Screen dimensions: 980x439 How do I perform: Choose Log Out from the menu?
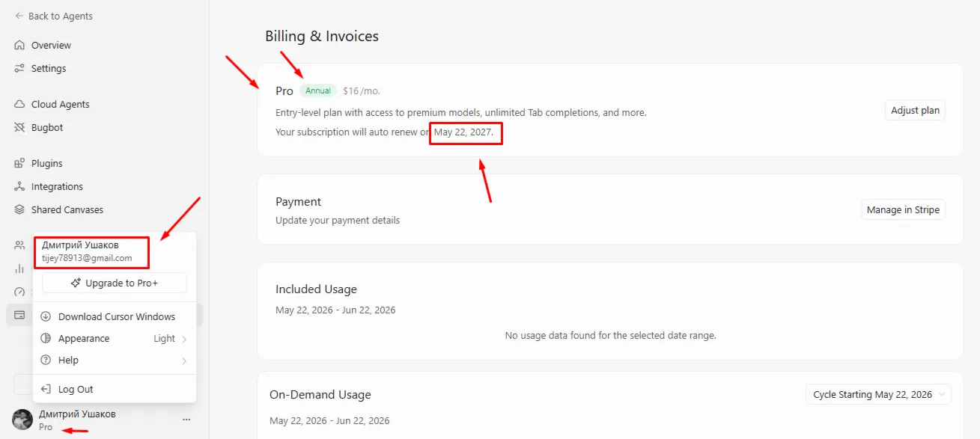(x=115, y=390)
